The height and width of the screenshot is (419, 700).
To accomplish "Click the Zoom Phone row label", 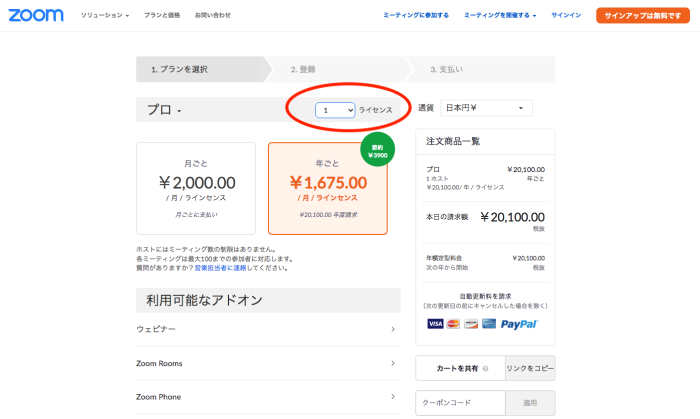I will tap(158, 397).
